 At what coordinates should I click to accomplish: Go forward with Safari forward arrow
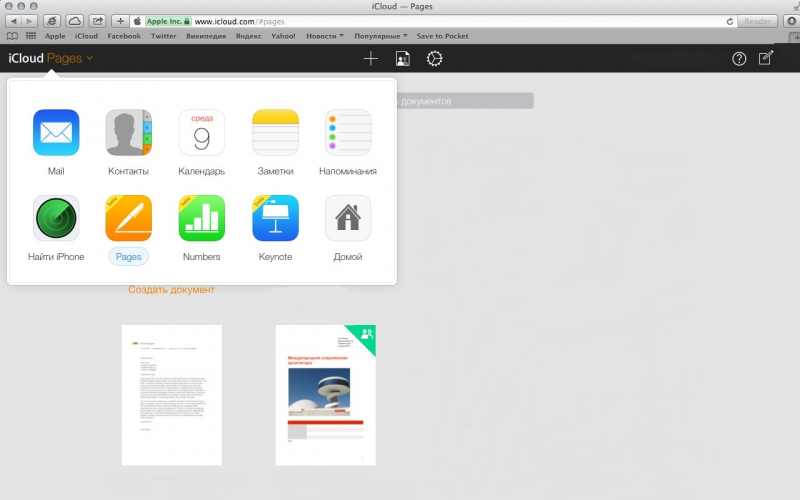30,21
